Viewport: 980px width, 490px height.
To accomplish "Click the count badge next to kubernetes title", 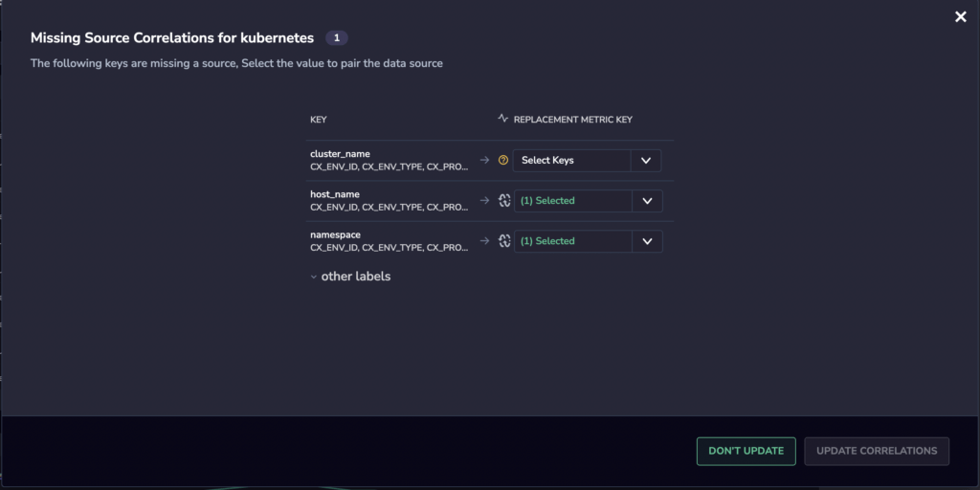I will tap(337, 38).
